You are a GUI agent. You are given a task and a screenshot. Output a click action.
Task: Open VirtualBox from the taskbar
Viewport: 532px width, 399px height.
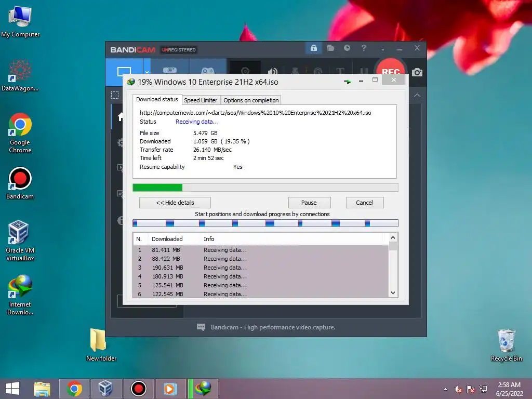tap(106, 389)
